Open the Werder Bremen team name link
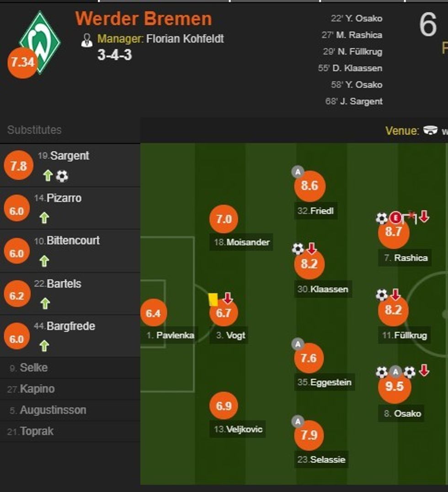448x492 pixels. [x=144, y=19]
